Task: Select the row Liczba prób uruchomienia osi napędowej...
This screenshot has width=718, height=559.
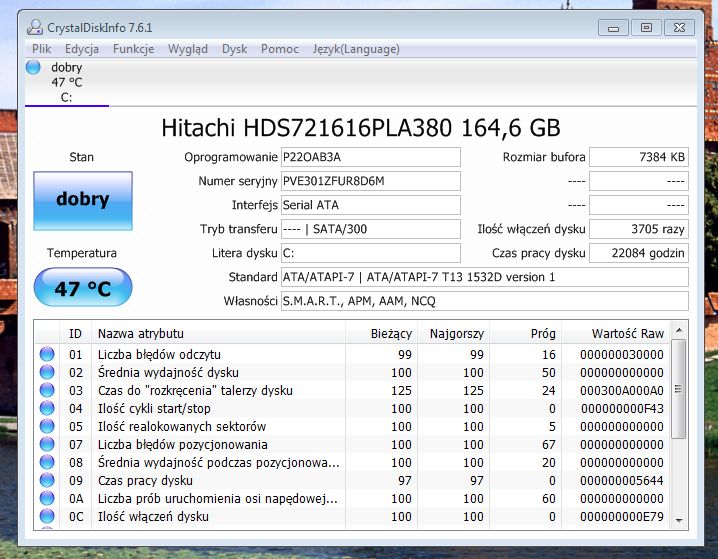Action: (353, 499)
